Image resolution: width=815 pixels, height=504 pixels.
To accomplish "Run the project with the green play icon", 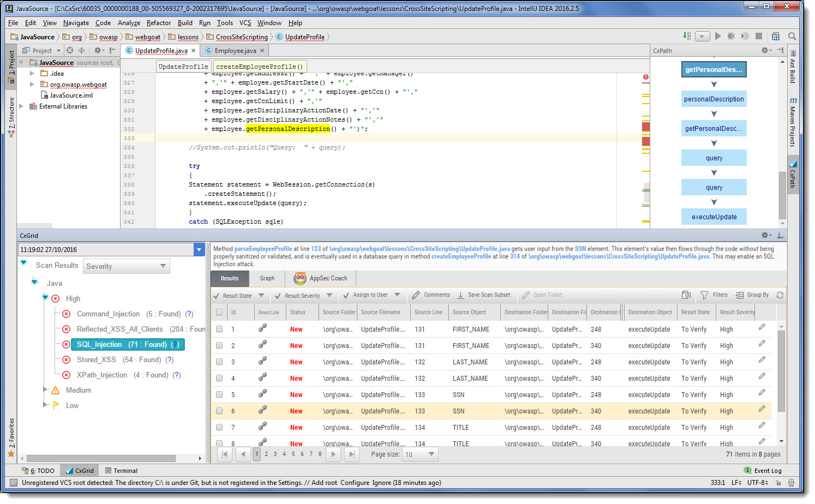I will (x=718, y=36).
